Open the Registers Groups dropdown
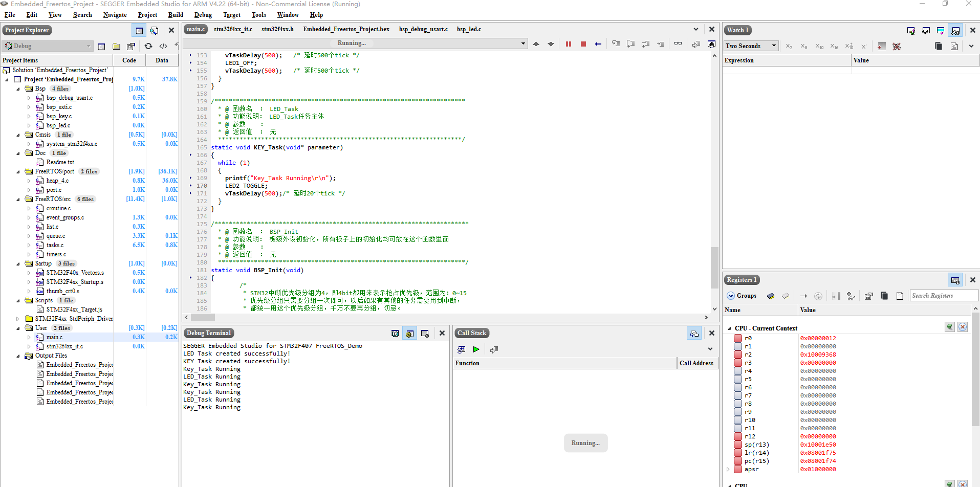The width and height of the screenshot is (980, 487). (x=742, y=296)
